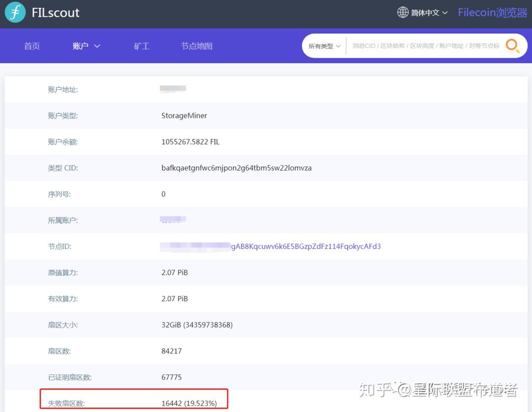Select the type CID value bafkqaetgnfwc6mjpon2g64tbm5sw22lomvza
This screenshot has width=532, height=412.
[236, 168]
